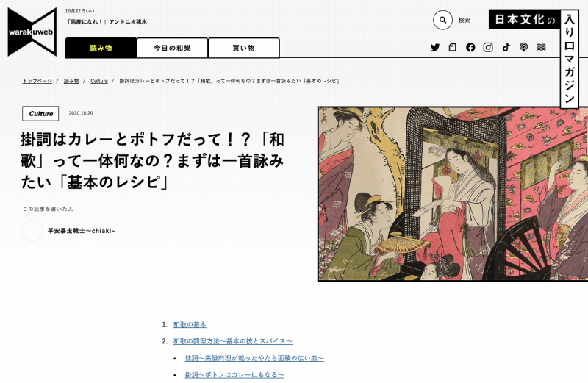
Task: Go to Culture breadcrumb link
Action: pyautogui.click(x=99, y=81)
